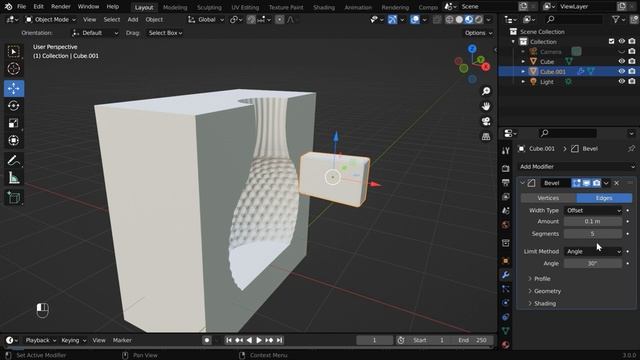Switch to the Sculpting workspace tab
This screenshot has width=640, height=360.
tap(209, 7)
